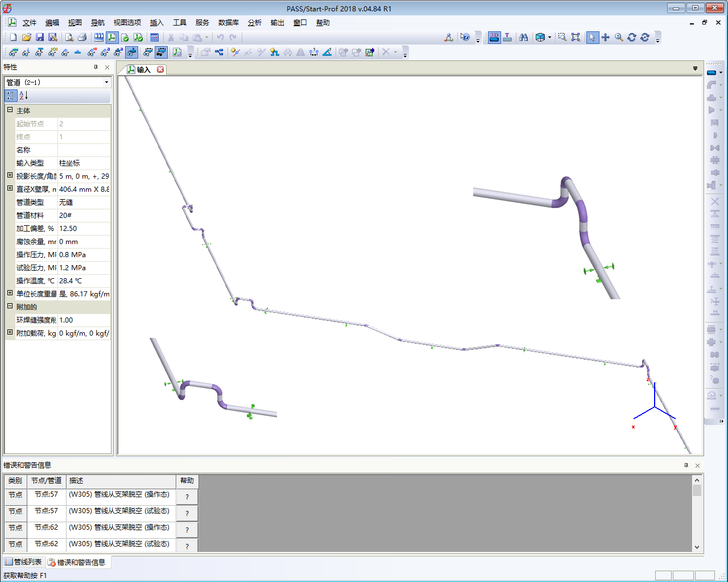Click the 操作温度 value 28.4 ℃ field

point(84,280)
